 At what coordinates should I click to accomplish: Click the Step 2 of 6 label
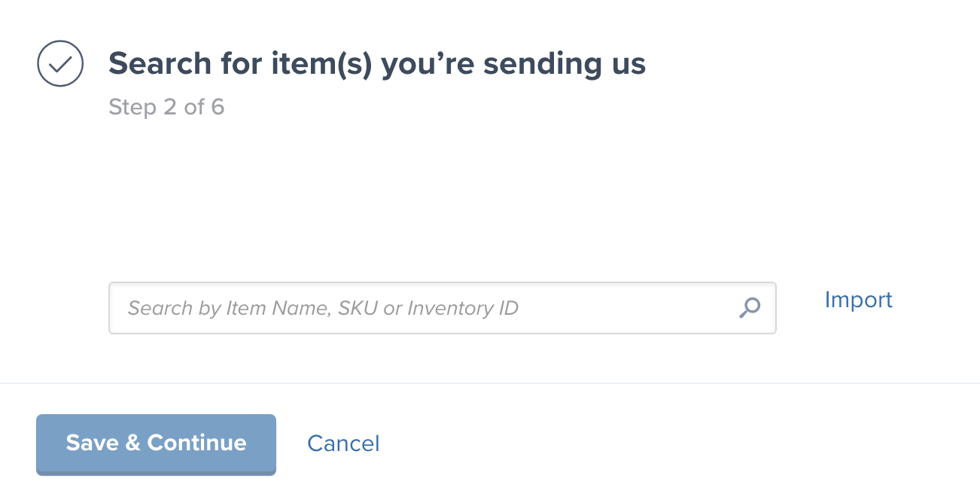(166, 107)
